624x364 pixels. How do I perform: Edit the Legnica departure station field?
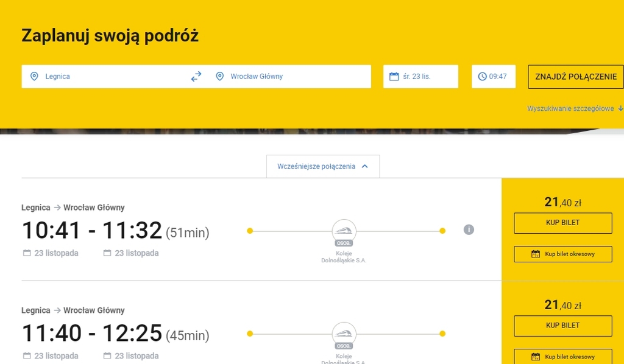tap(104, 76)
